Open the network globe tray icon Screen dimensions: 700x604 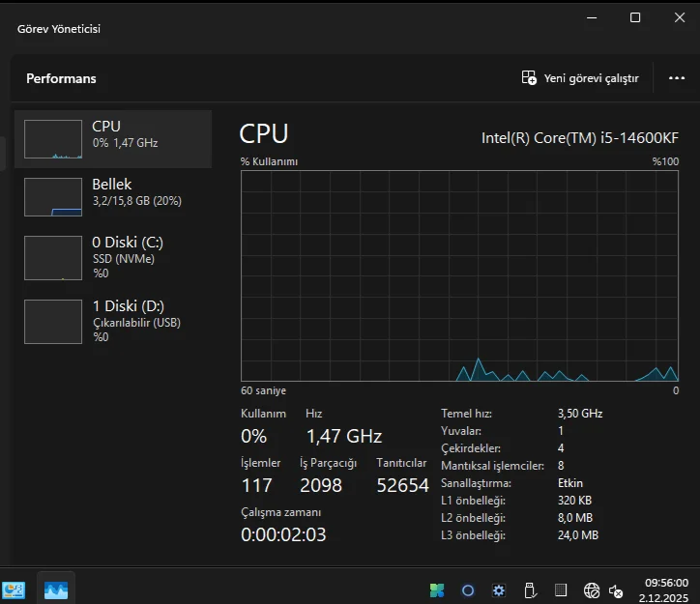[x=592, y=590]
